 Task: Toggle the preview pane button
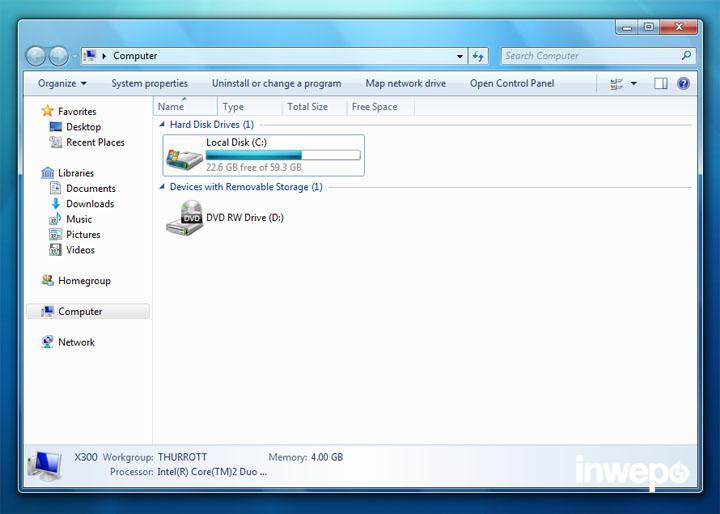click(661, 84)
